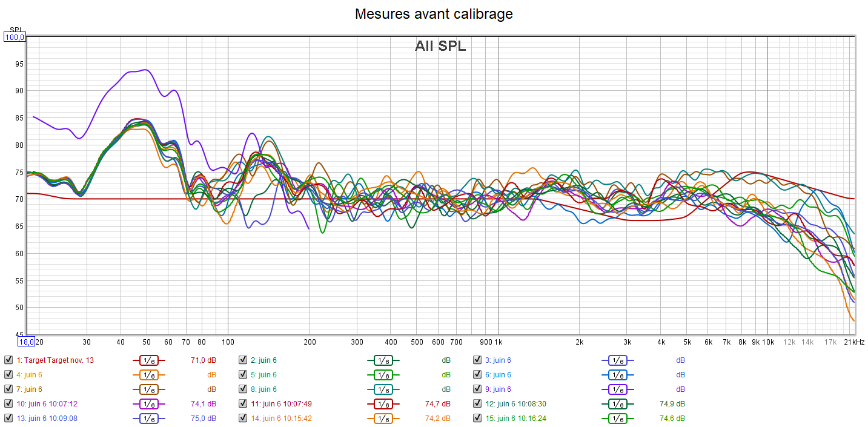Select the legend label 14: juin 6 10:15:42
This screenshot has height=427, width=868.
coord(281,419)
